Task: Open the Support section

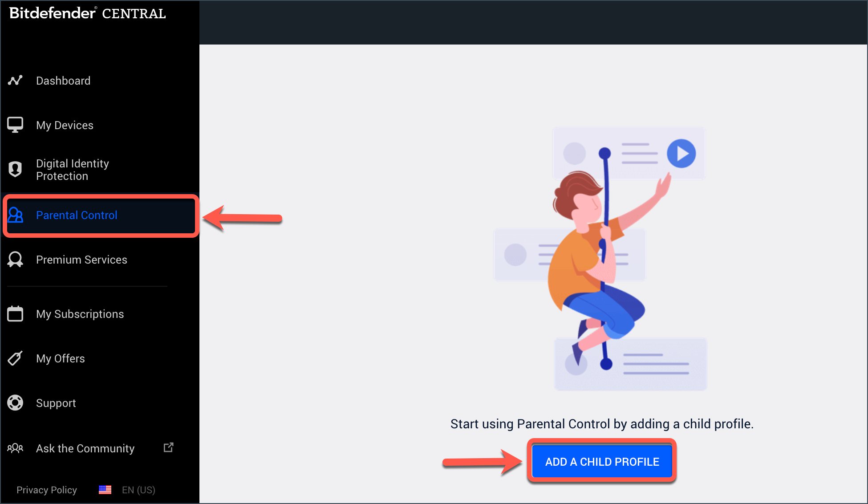Action: click(x=57, y=403)
